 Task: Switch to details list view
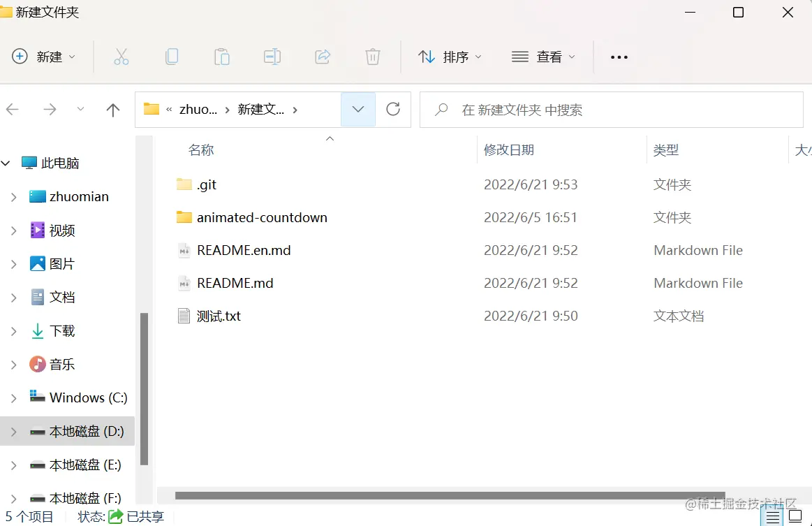point(772,516)
